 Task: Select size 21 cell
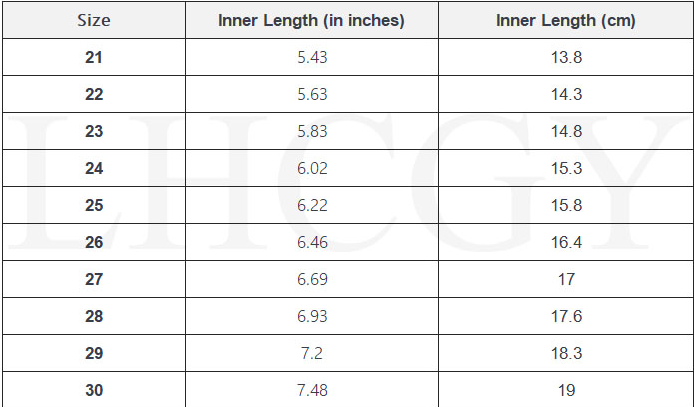[x=94, y=57]
